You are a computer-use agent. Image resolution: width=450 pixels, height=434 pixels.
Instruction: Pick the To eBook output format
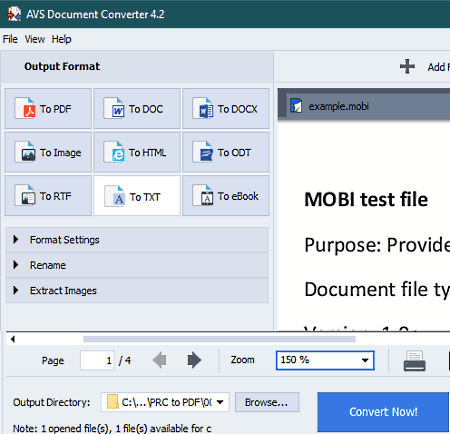coord(226,196)
